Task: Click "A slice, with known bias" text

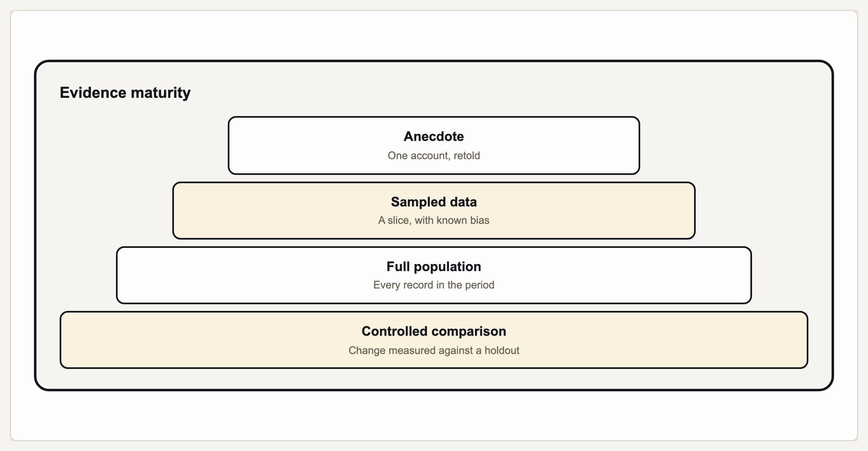Action: 434,220
